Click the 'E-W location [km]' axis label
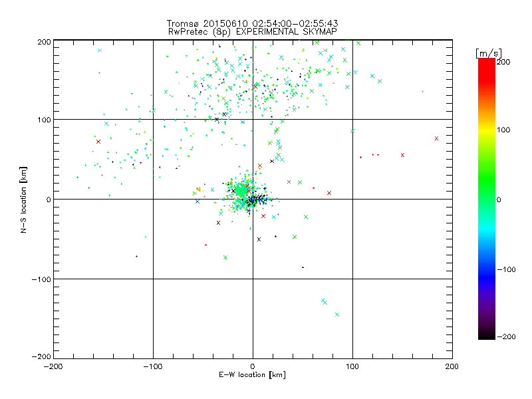 click(252, 374)
